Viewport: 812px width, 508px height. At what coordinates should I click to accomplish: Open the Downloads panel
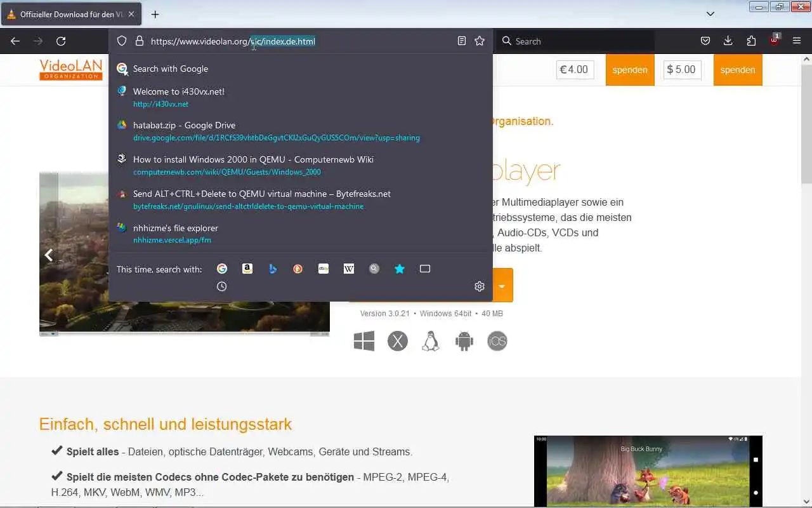[x=728, y=41]
